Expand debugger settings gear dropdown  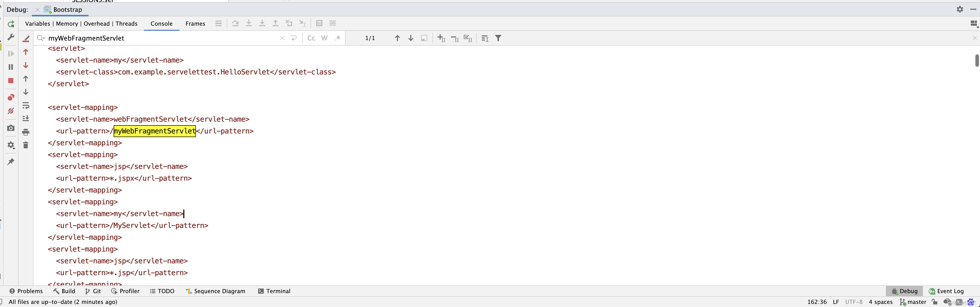pyautogui.click(x=11, y=145)
